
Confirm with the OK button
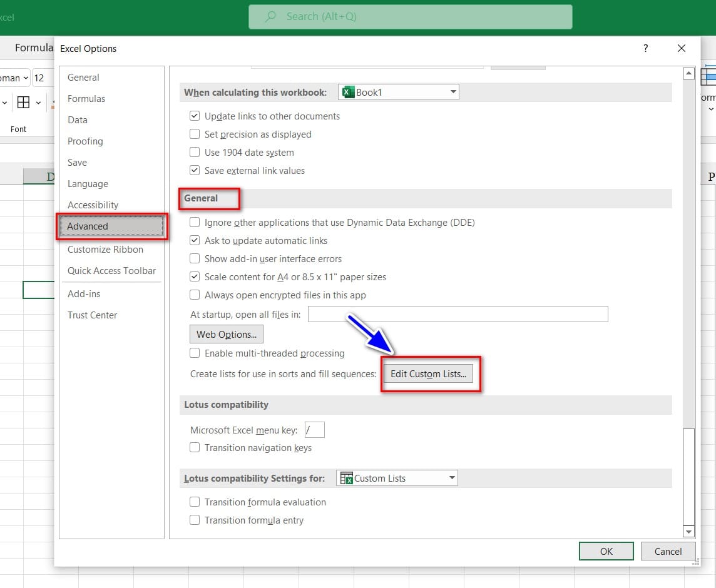click(606, 551)
